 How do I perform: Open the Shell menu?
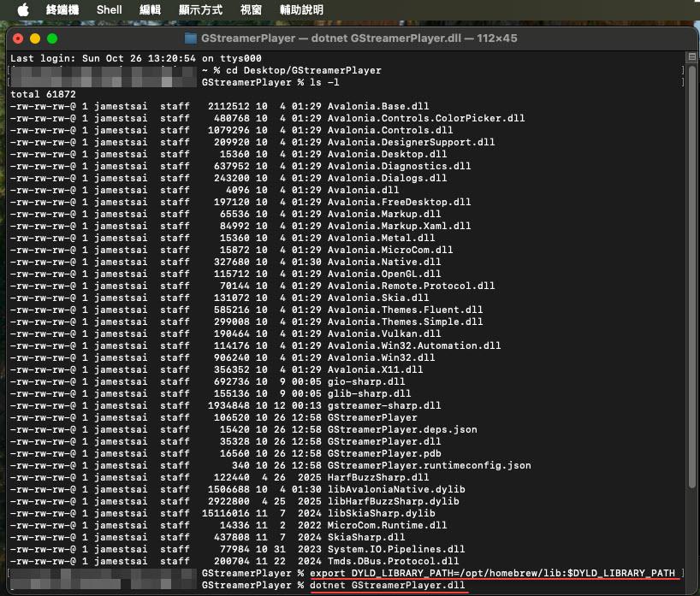point(110,10)
